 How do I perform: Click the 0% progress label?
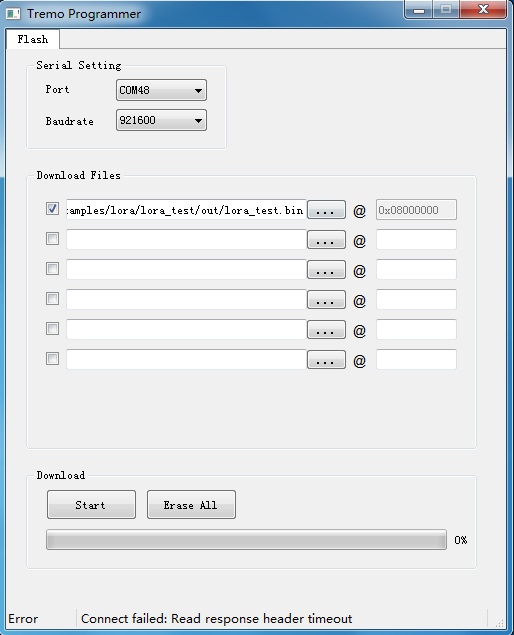click(461, 540)
